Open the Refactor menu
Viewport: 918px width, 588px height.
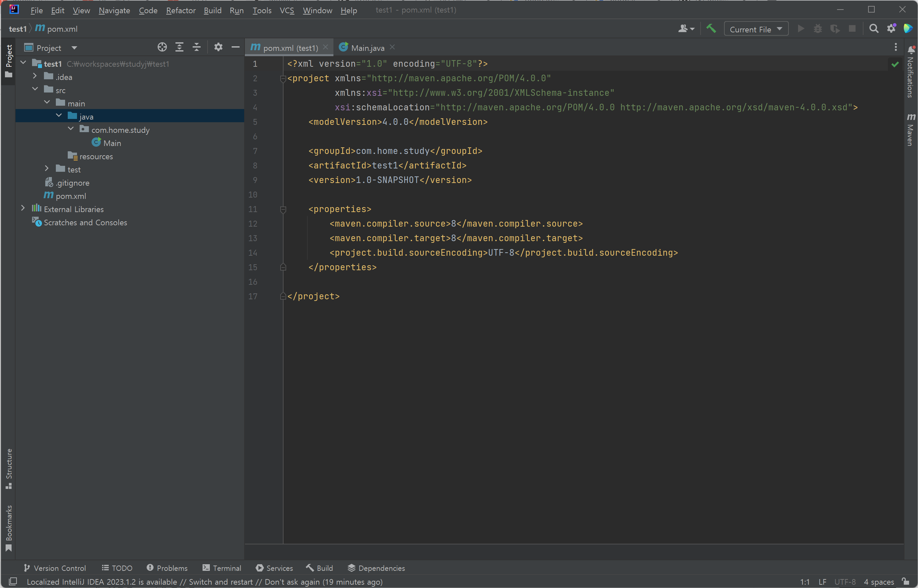[x=181, y=10]
